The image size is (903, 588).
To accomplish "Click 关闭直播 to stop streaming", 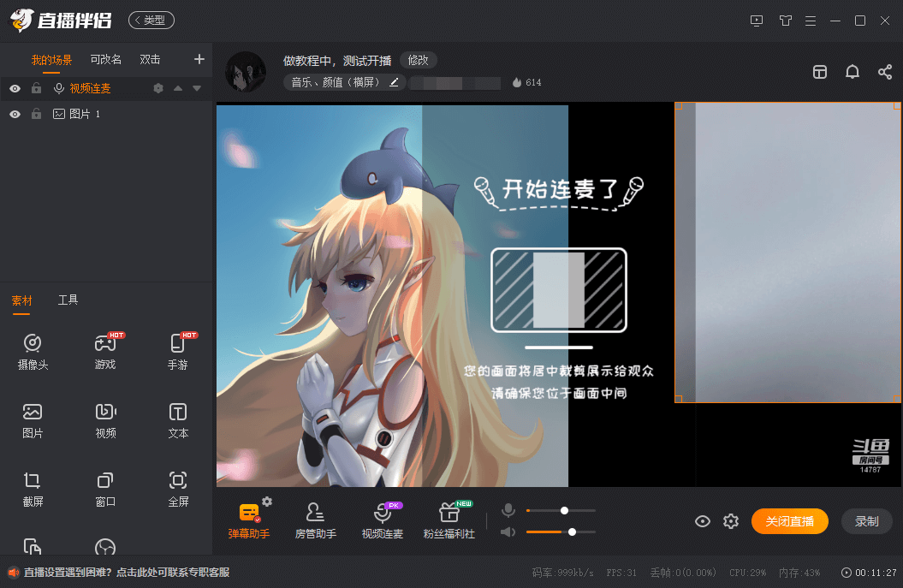I will 789,520.
